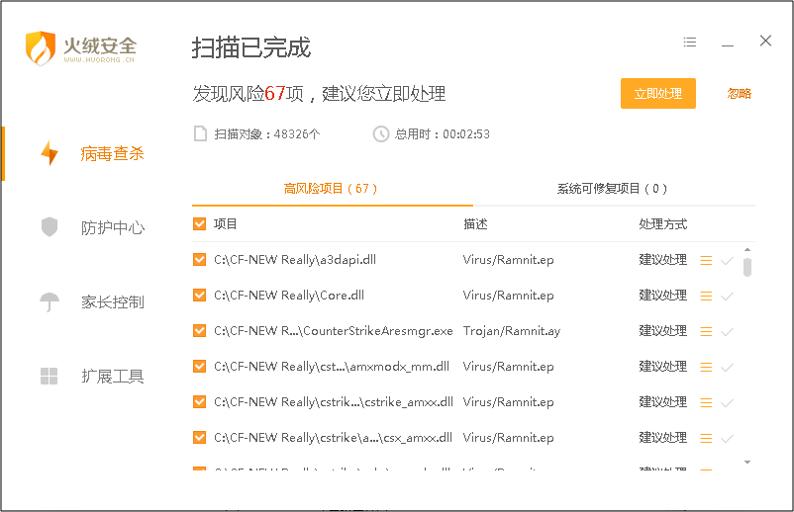Uncheck the Core.dll row checkbox
The width and height of the screenshot is (794, 512).
200,295
